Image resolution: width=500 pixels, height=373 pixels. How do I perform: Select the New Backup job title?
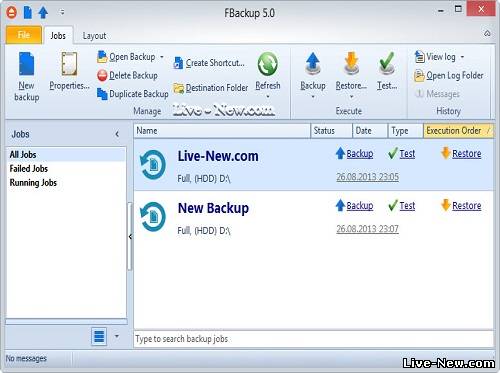213,208
